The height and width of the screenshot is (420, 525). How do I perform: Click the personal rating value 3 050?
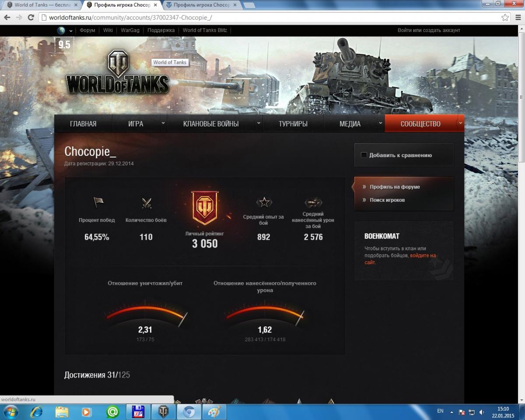205,244
